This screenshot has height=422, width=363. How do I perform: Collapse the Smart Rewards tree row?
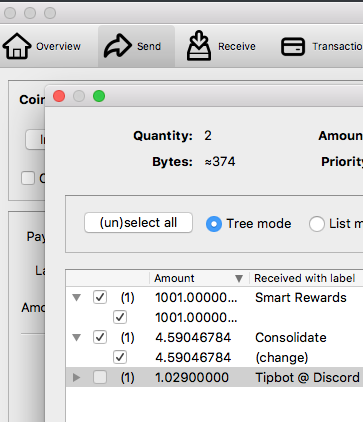coord(77,297)
